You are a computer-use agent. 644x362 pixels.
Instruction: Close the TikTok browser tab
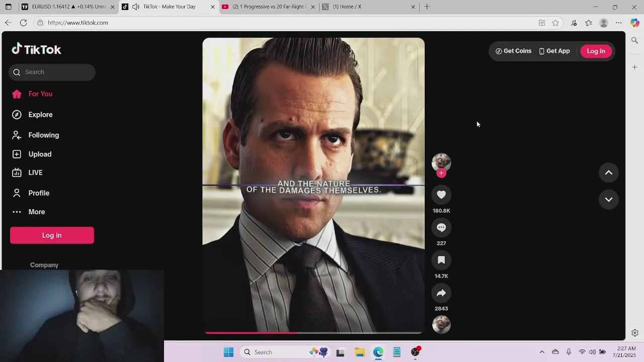pyautogui.click(x=212, y=7)
